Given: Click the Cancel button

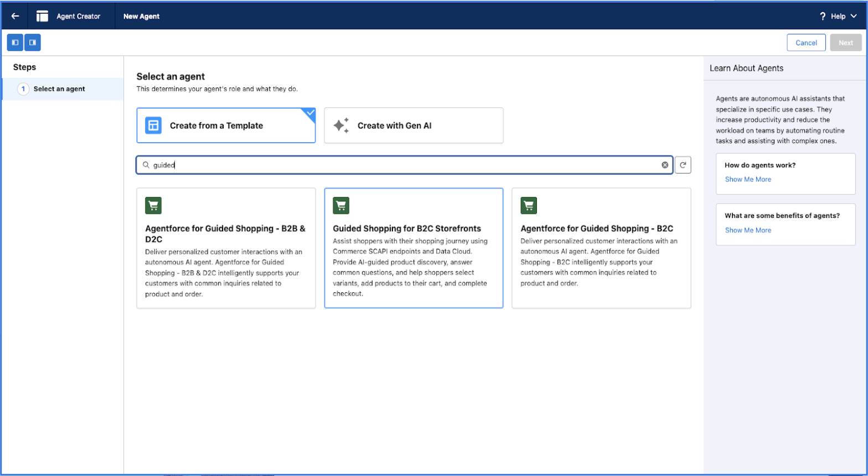Looking at the screenshot, I should pyautogui.click(x=806, y=43).
